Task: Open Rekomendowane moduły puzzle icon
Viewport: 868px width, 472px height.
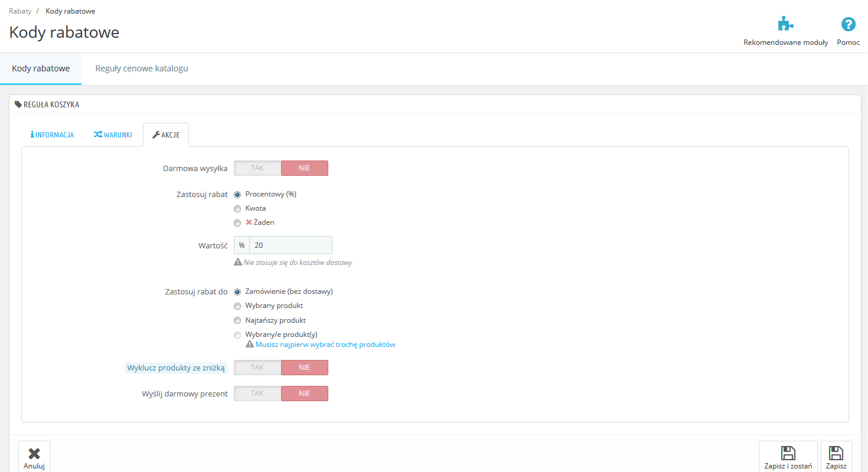Action: tap(785, 25)
